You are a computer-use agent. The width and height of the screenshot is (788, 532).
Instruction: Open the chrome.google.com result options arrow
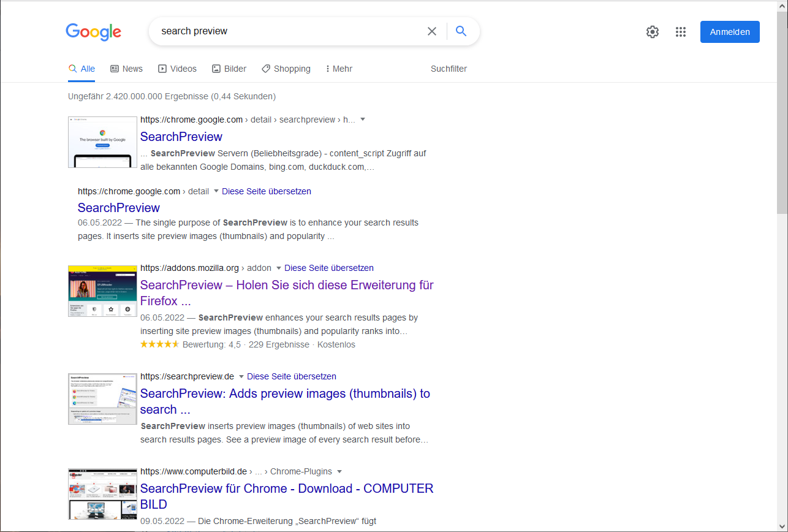(363, 120)
